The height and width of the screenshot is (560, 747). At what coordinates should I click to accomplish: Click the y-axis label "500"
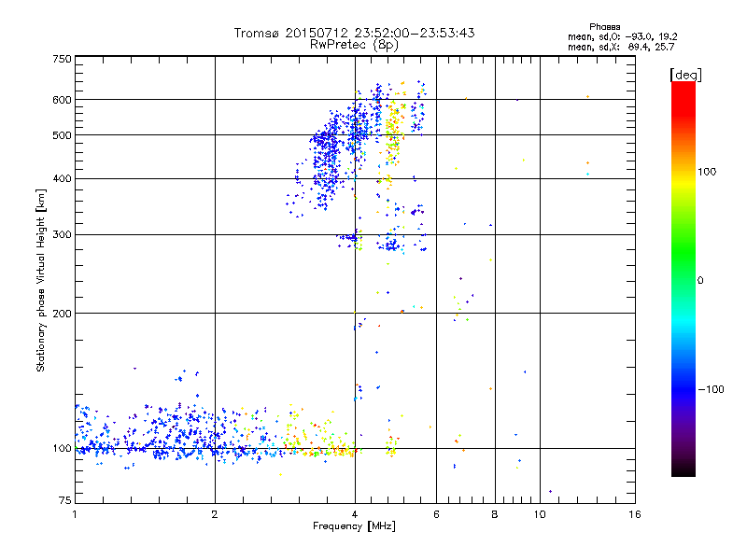(x=62, y=135)
